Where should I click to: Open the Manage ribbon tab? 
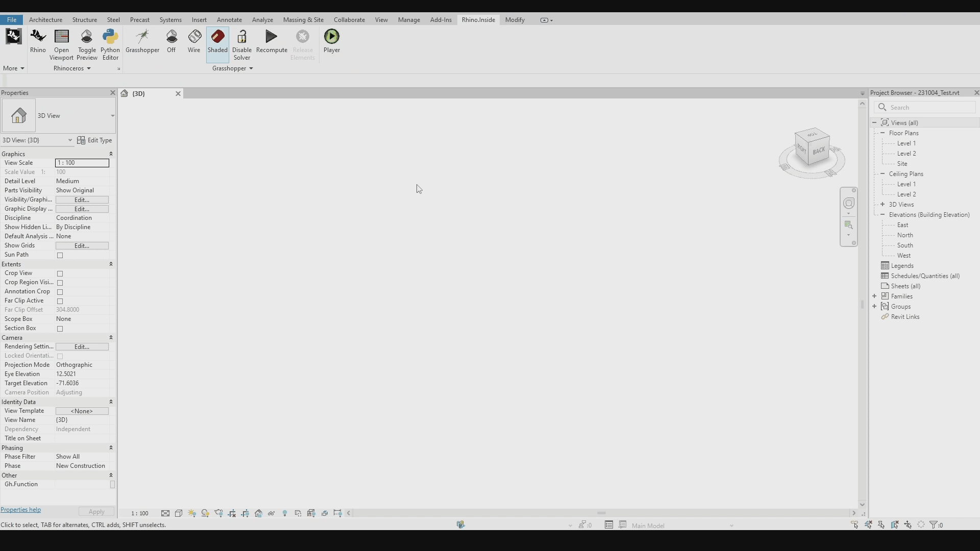409,20
